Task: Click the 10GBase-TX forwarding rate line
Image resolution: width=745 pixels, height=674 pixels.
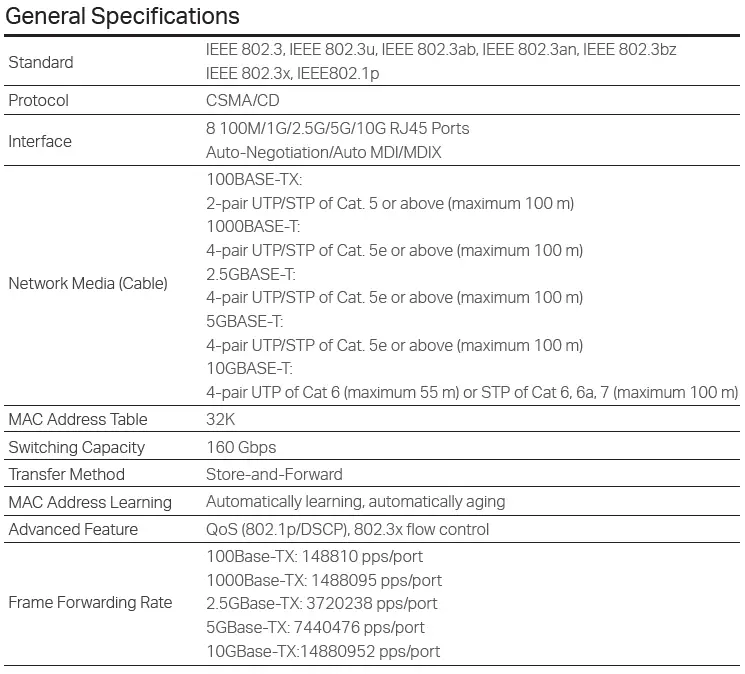Action: (323, 651)
